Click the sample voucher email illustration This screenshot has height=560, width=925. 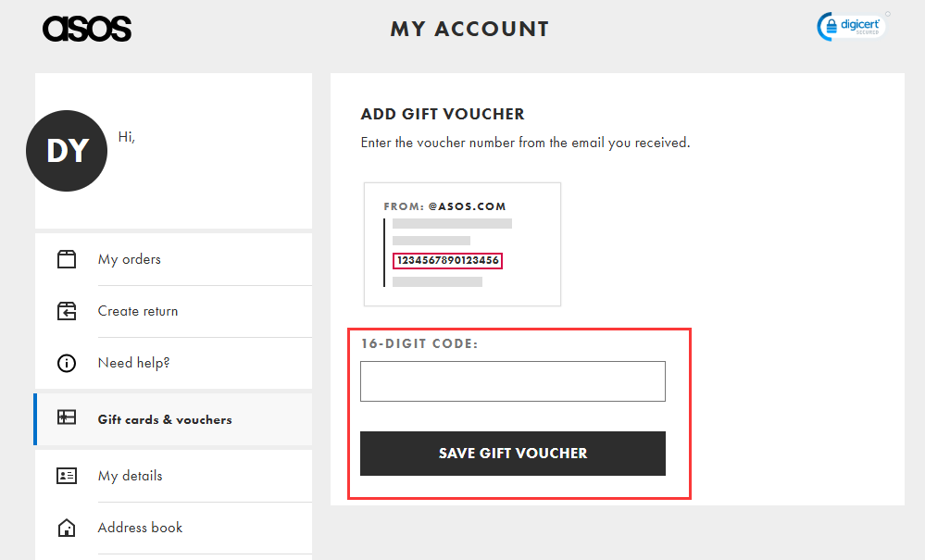pyautogui.click(x=462, y=244)
